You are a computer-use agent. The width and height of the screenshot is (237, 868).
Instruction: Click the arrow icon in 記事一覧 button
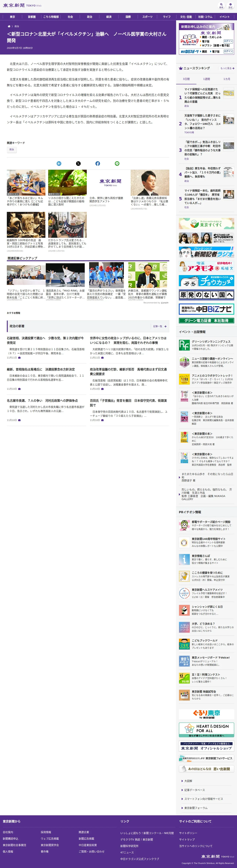point(165,326)
